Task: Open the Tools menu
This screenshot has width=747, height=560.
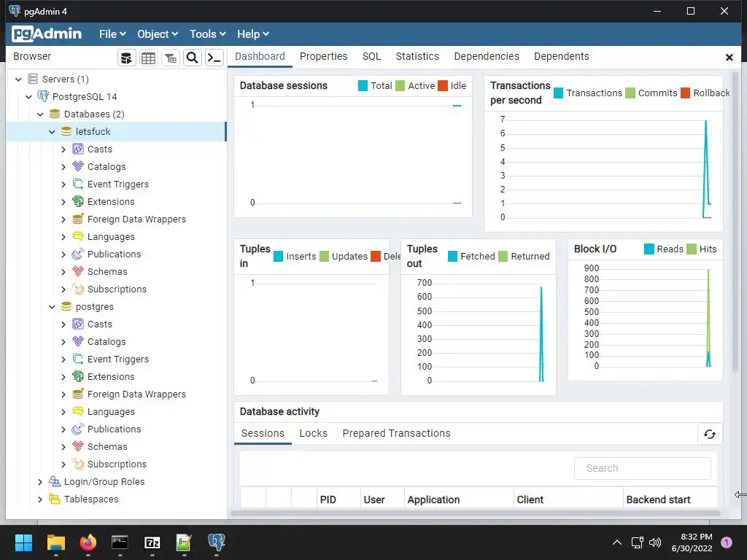Action: click(208, 34)
